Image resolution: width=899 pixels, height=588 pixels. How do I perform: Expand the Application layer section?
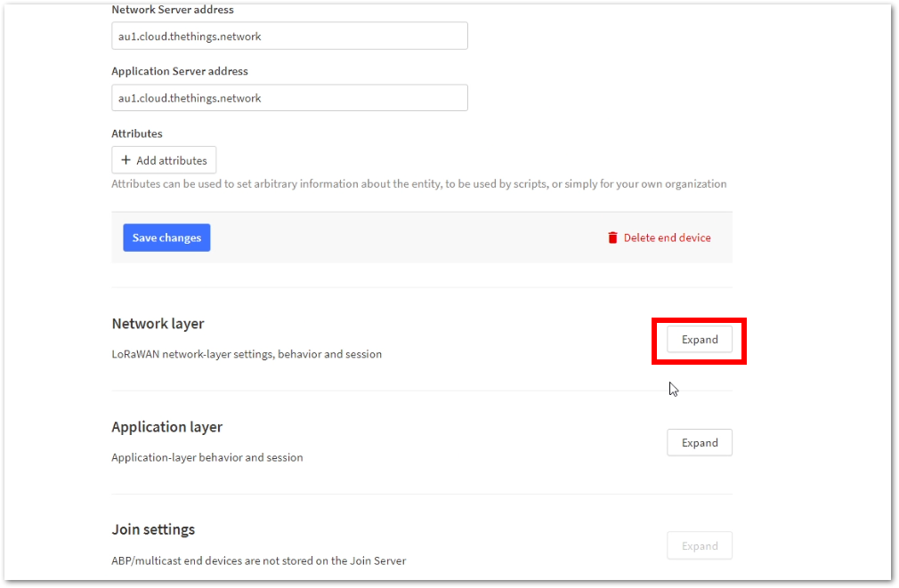coord(700,443)
